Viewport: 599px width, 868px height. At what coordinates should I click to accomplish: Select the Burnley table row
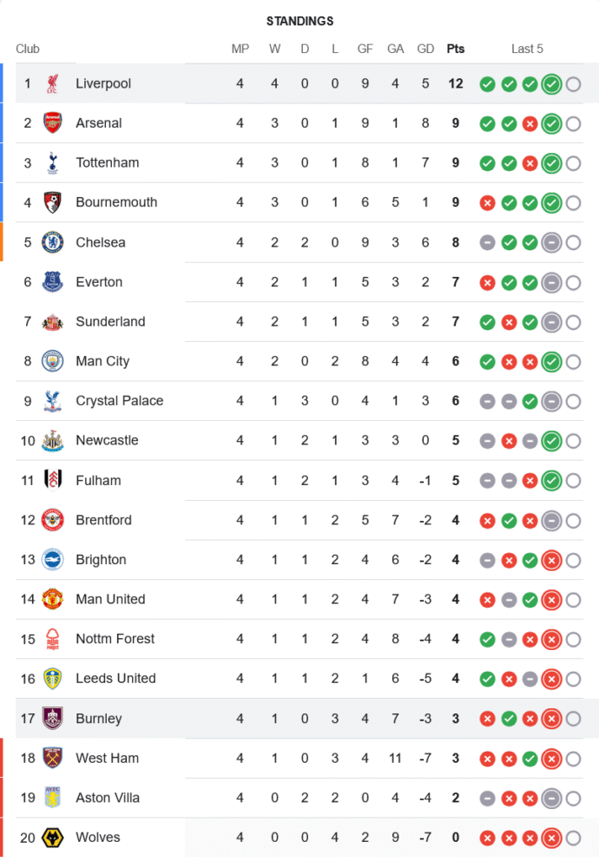point(299,719)
